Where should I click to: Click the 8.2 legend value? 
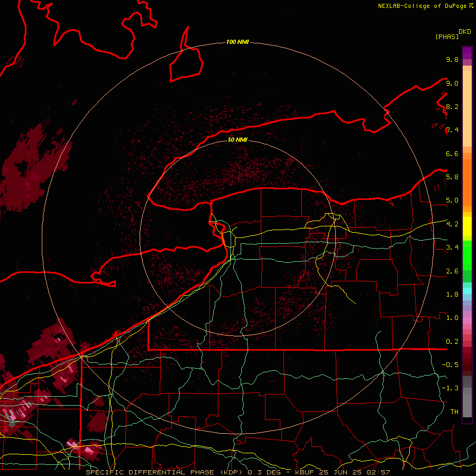click(x=452, y=106)
